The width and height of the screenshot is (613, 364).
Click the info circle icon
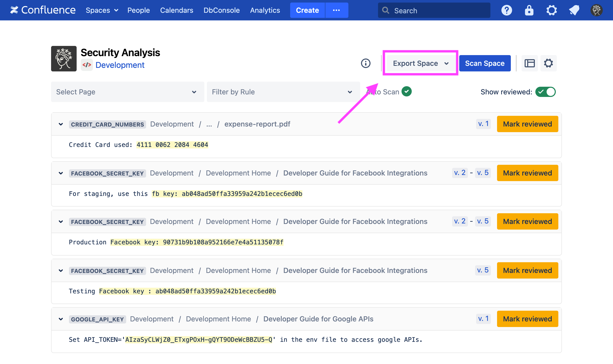point(366,63)
